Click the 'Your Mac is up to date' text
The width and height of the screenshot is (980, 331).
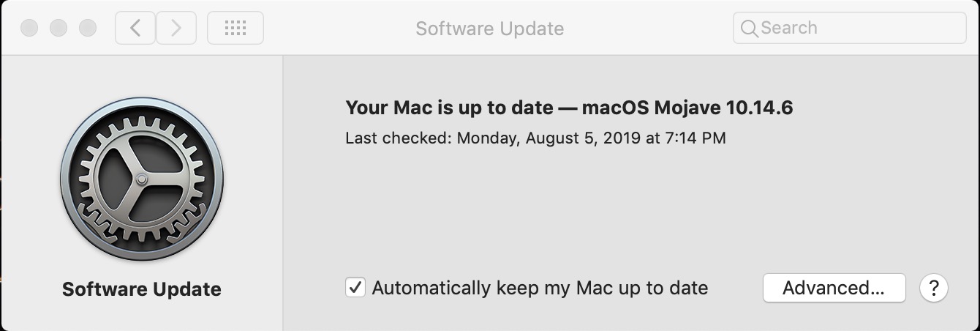coord(449,108)
